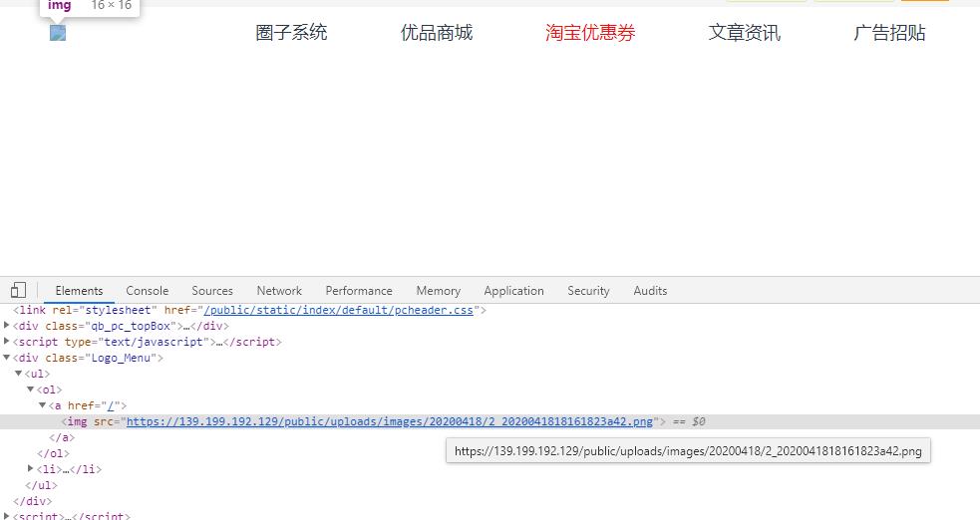The image size is (980, 520).
Task: Switch to the Audits tab
Action: (x=650, y=291)
